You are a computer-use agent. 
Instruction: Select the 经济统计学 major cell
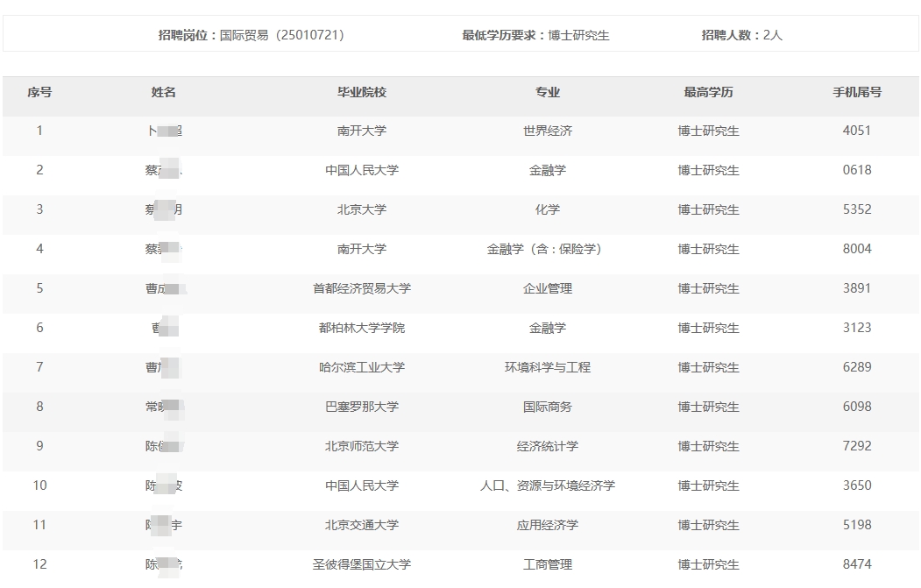pyautogui.click(x=548, y=446)
